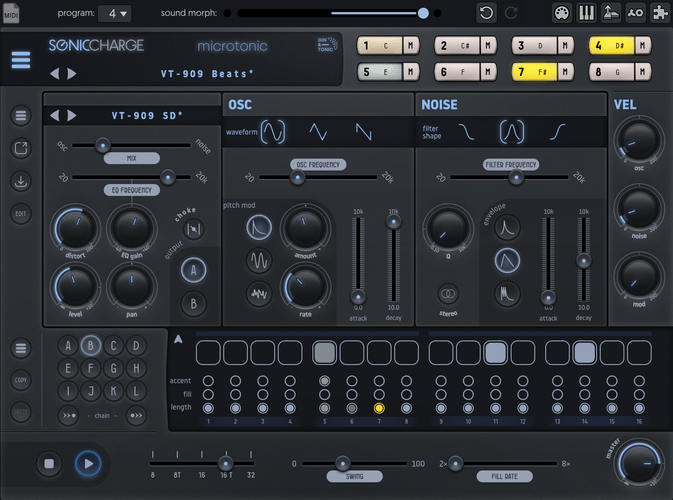Viewport: 673px width, 500px height.
Task: Select the high-pass noise filter shape
Action: tap(557, 132)
